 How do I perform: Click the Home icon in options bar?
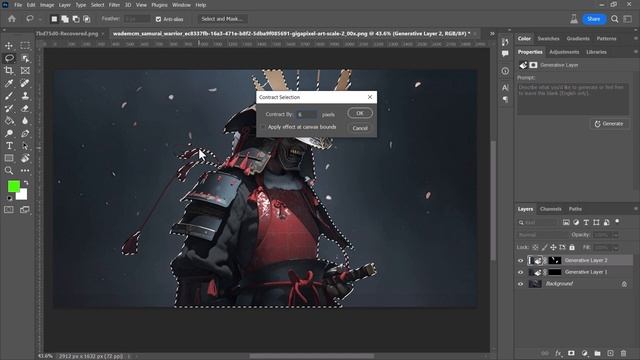12,19
